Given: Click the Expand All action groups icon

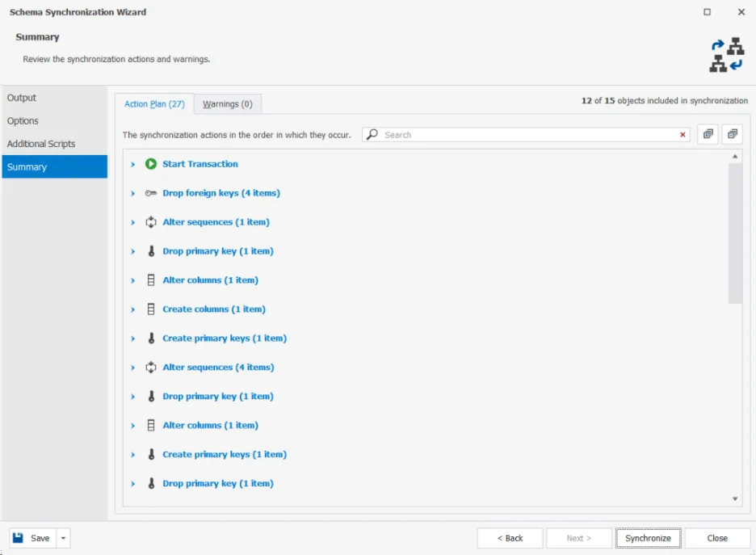Looking at the screenshot, I should (708, 134).
